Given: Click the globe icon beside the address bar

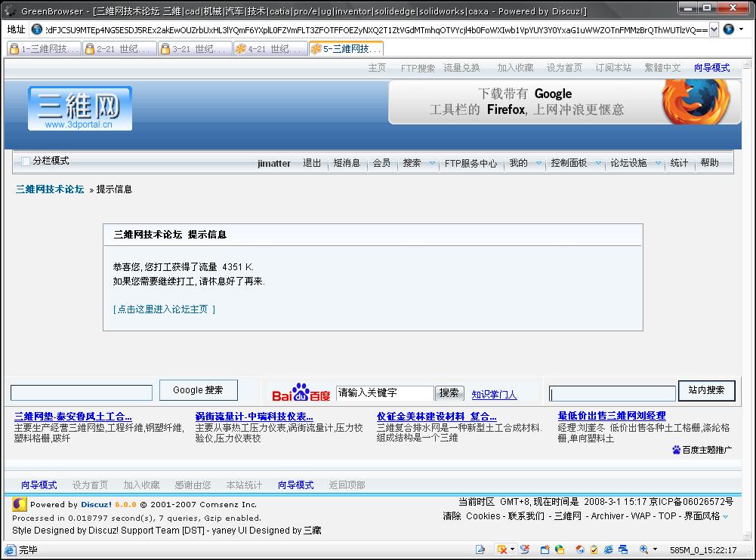Looking at the screenshot, I should [x=36, y=29].
